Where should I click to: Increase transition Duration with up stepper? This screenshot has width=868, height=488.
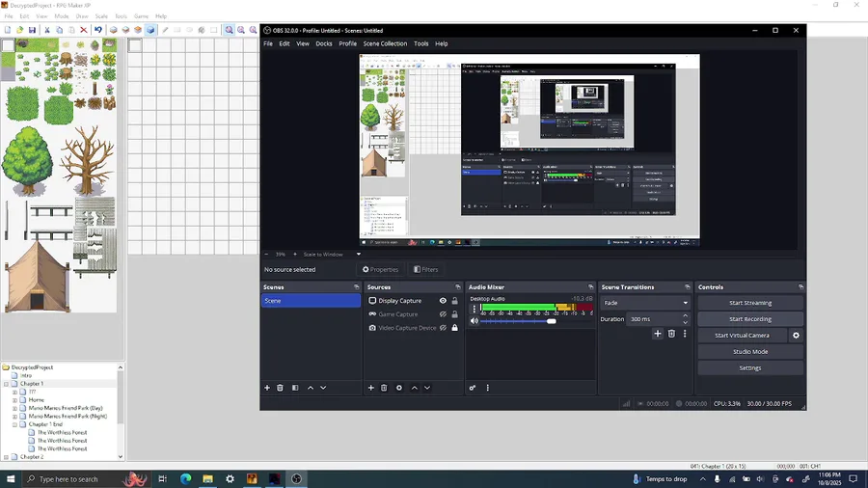point(686,316)
